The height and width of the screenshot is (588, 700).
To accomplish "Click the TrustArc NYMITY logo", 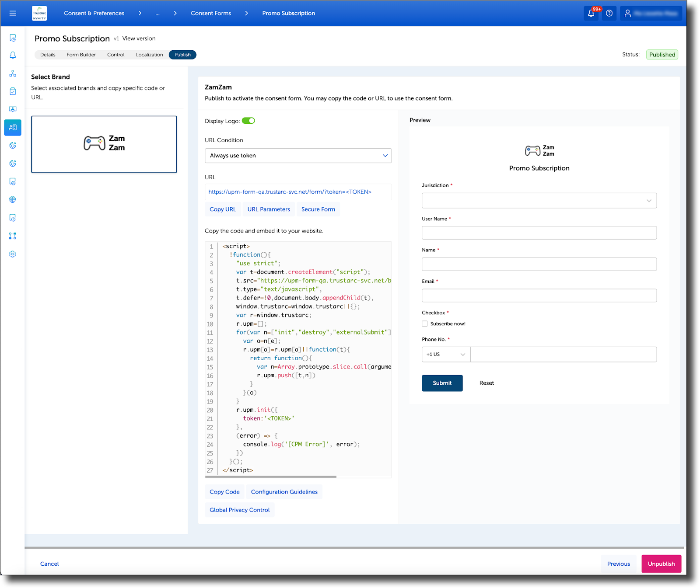I will pos(39,13).
